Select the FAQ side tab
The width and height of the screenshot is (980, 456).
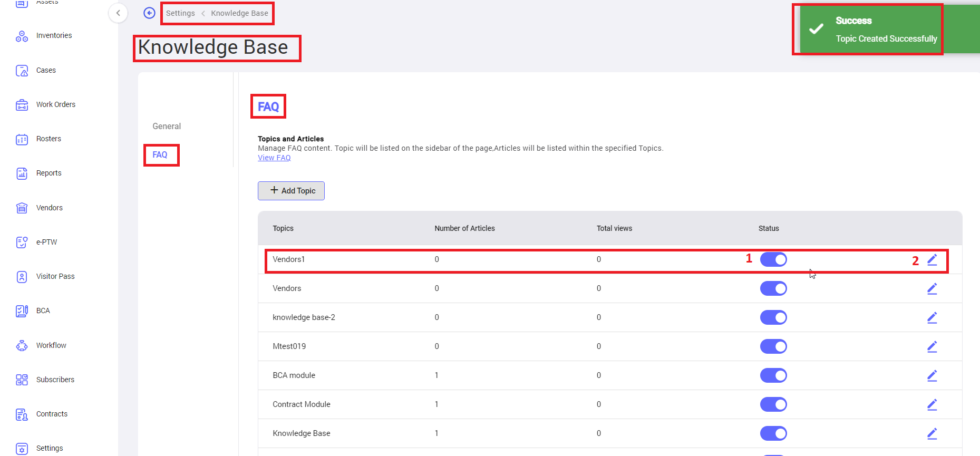pos(160,155)
